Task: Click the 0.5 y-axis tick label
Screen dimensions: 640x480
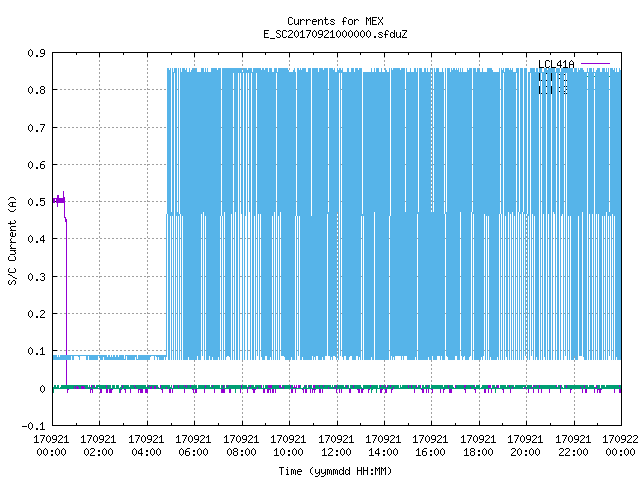Action: tap(36, 202)
